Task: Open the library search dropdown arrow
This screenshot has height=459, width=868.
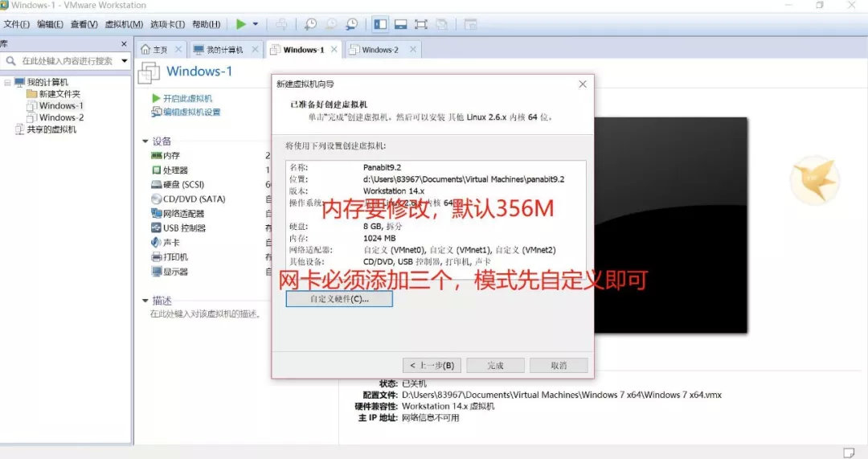Action: pyautogui.click(x=125, y=61)
